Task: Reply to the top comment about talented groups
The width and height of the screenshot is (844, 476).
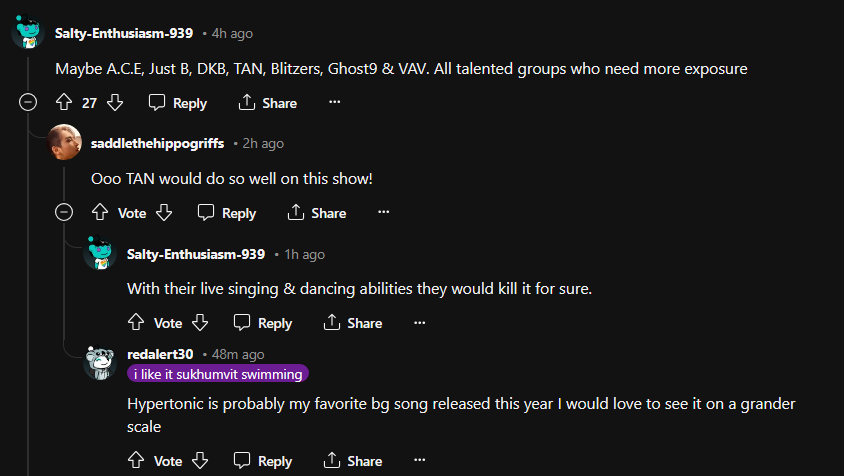Action: [x=178, y=103]
